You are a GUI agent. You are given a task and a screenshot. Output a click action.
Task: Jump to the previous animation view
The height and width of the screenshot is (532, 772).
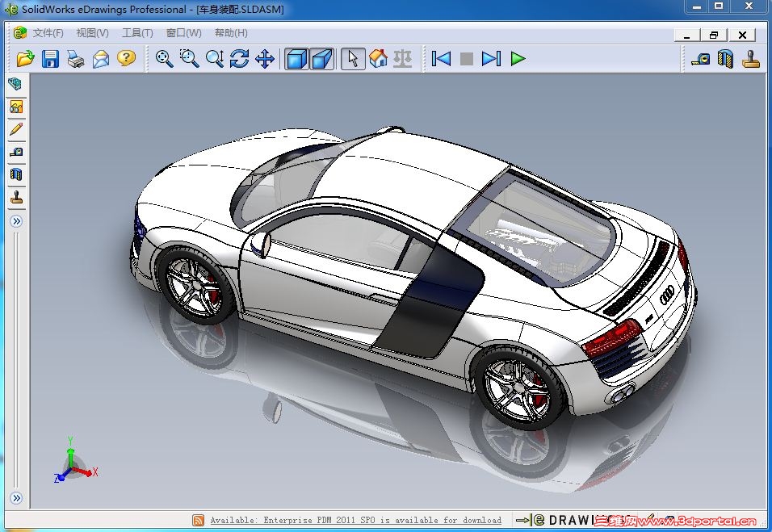click(441, 59)
